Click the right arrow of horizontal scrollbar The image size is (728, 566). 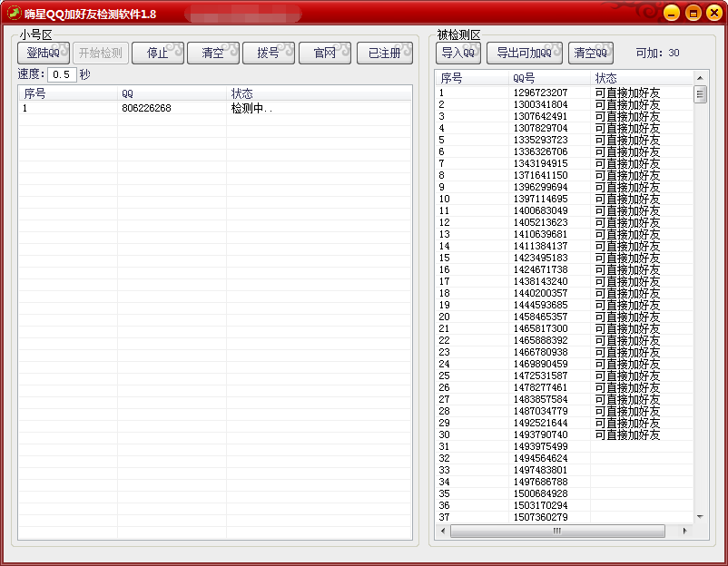click(684, 531)
